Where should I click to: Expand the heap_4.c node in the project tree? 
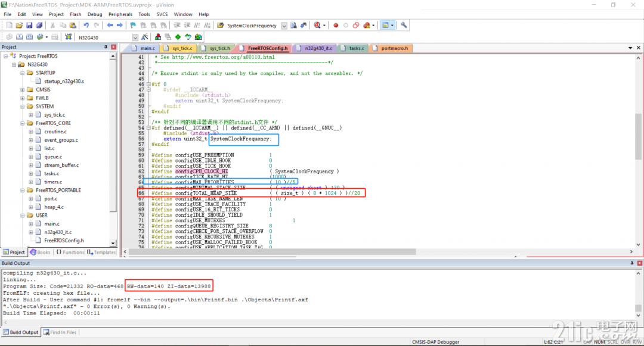pos(31,207)
